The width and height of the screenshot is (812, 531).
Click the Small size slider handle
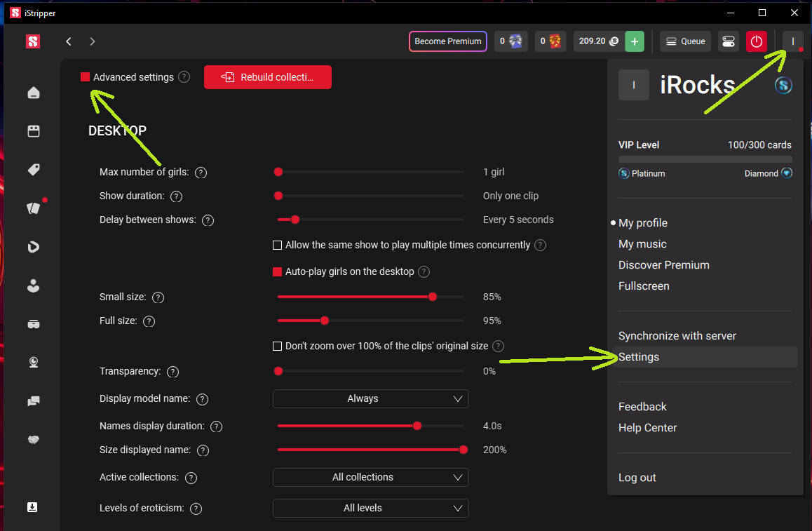[433, 297]
